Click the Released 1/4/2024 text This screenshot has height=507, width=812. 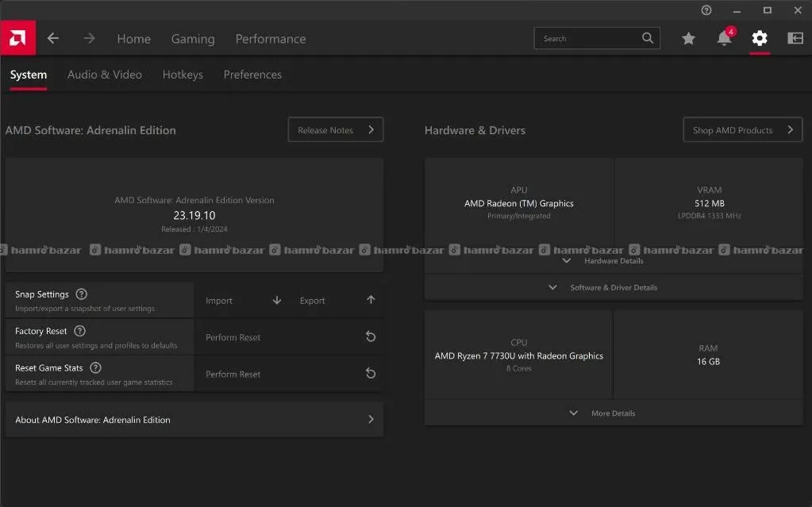194,229
